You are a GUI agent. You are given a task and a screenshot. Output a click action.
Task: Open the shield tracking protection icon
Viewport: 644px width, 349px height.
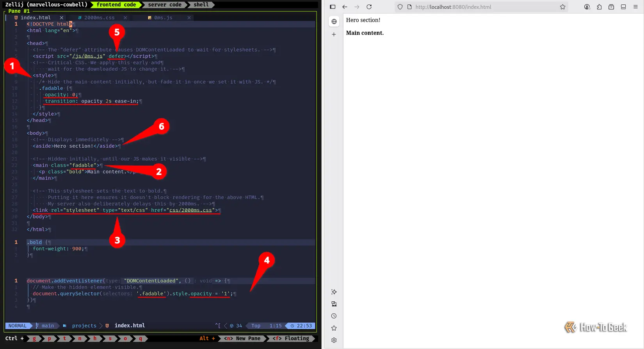400,7
